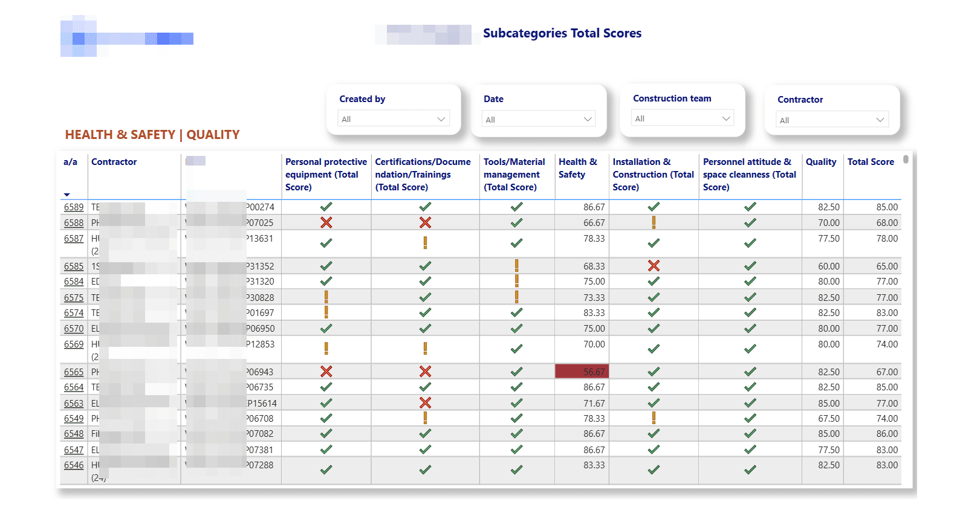The width and height of the screenshot is (980, 516).
Task: Click orange warning in row 6587 Certifications column
Action: click(425, 243)
